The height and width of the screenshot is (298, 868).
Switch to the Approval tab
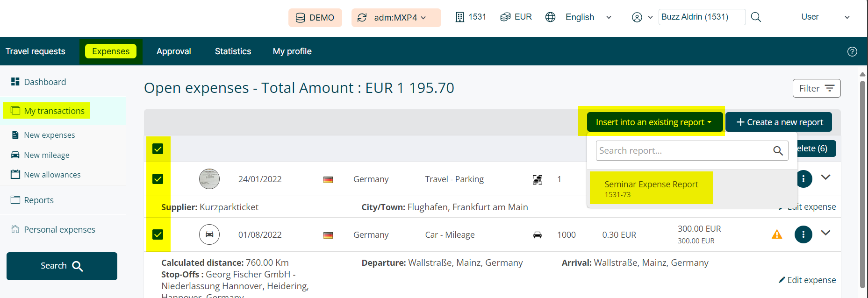(x=174, y=51)
